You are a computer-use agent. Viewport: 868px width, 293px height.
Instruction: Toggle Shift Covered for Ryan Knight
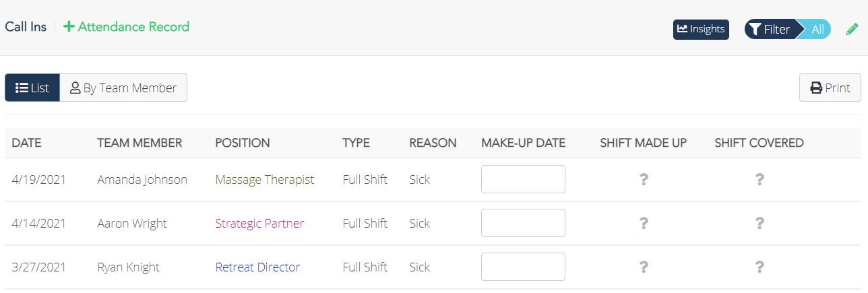click(759, 267)
